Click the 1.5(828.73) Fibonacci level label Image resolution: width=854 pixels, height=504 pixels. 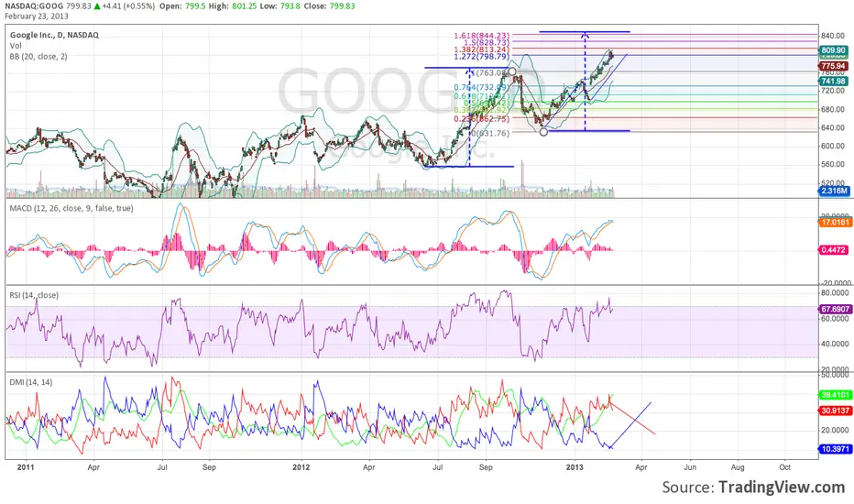coord(487,42)
